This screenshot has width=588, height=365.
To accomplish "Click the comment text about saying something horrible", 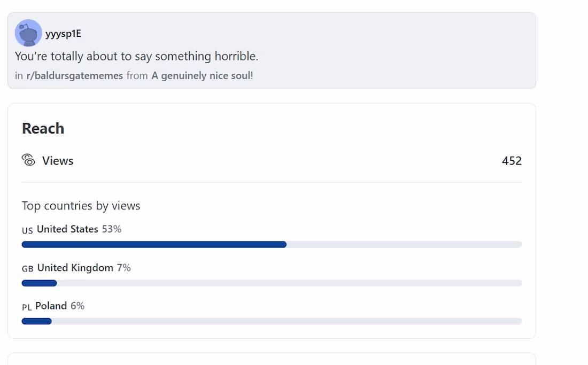I will tap(136, 56).
